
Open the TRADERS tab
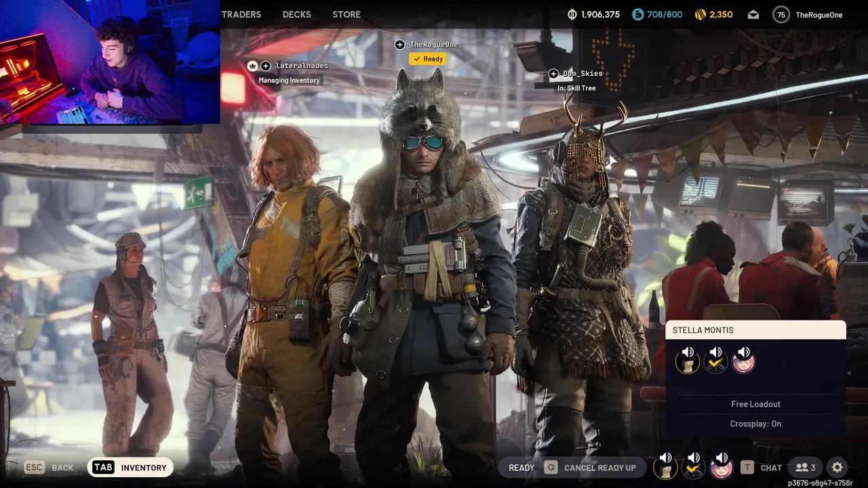[x=241, y=14]
